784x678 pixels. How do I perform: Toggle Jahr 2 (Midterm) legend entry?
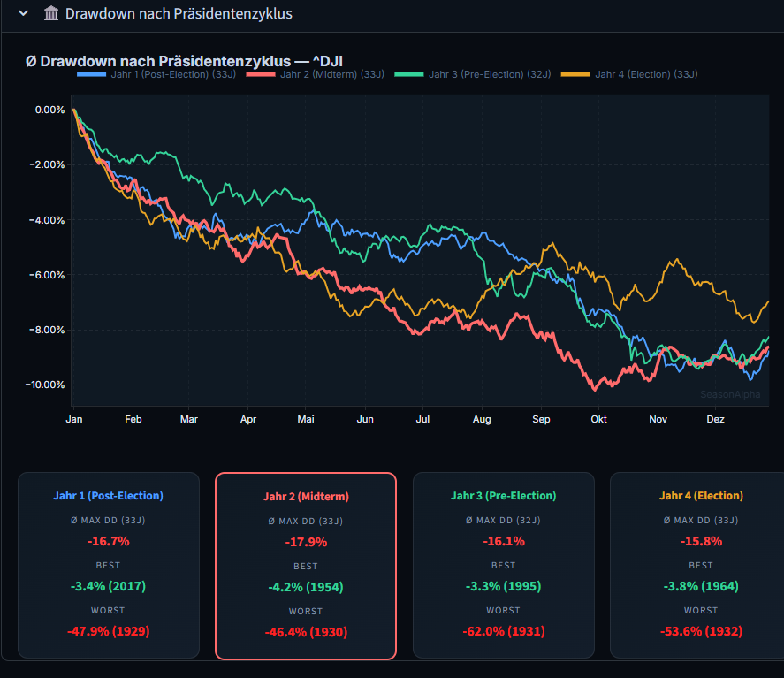[315, 74]
